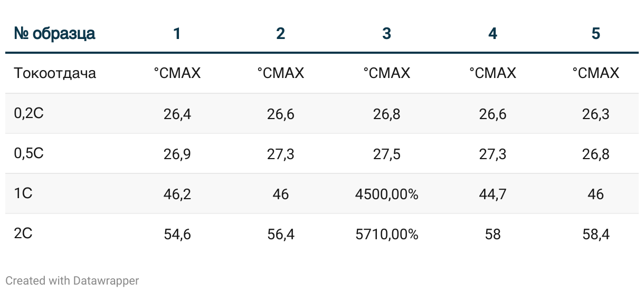Click the 2C row label
The width and height of the screenshot is (644, 293).
click(x=23, y=233)
